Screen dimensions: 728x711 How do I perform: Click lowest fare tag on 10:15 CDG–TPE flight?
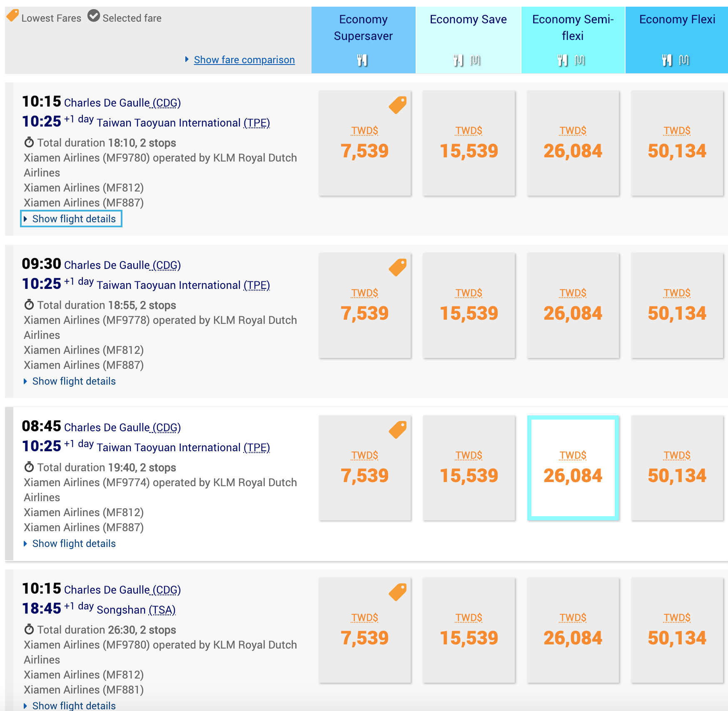click(x=398, y=105)
